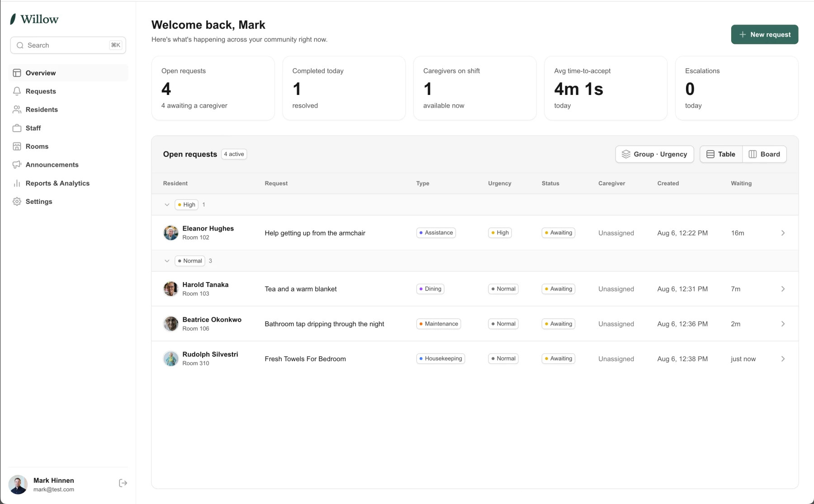Click Harold Tanaka's avatar
The image size is (814, 504).
pos(171,289)
